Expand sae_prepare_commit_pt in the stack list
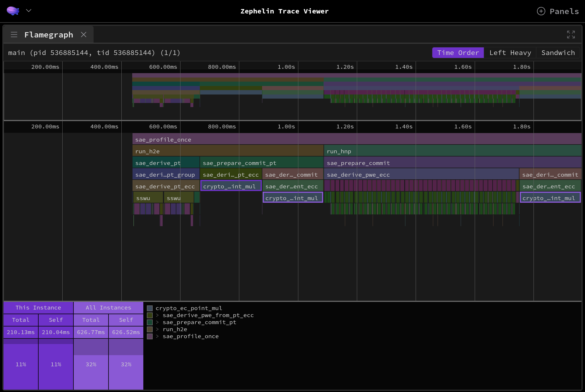The height and width of the screenshot is (392, 585). pos(157,322)
